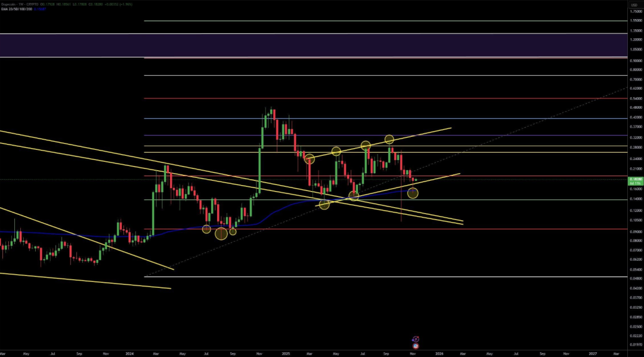
Task: Select the white horizontal line near 0.048
Action: click(358, 277)
